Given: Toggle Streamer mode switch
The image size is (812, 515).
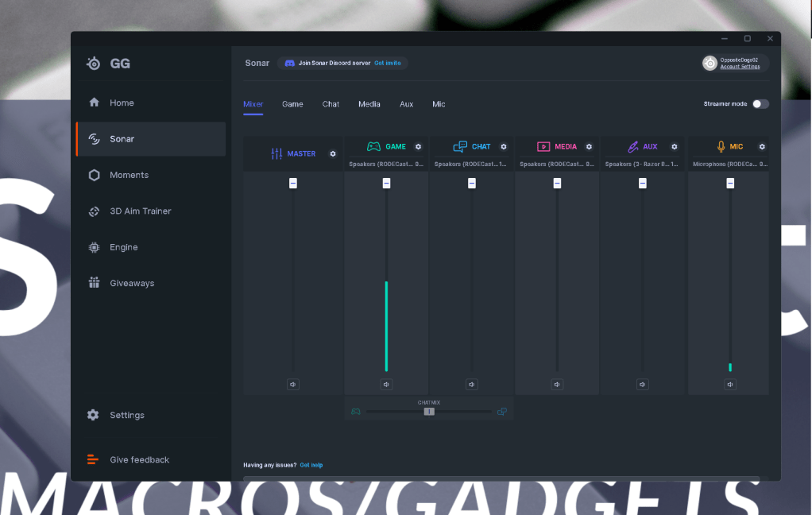Looking at the screenshot, I should pos(760,104).
